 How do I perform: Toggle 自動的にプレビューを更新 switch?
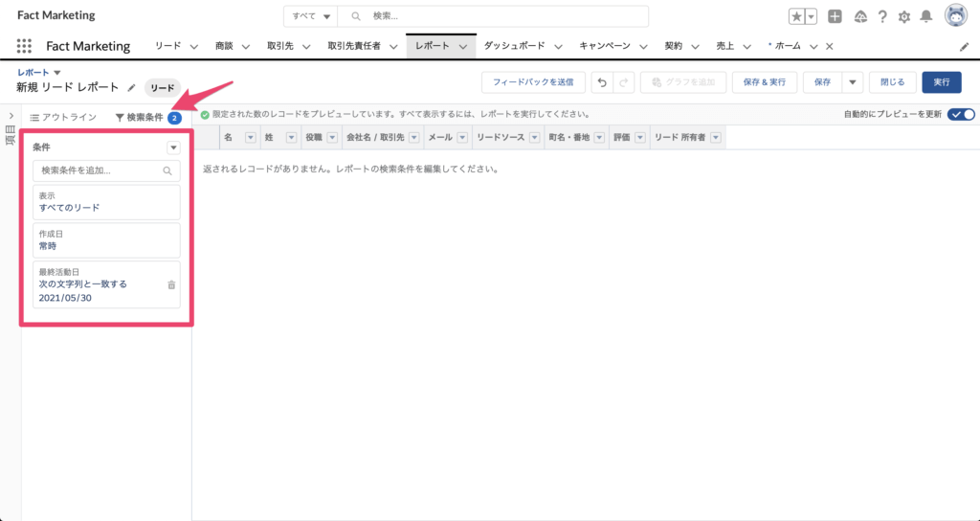961,115
